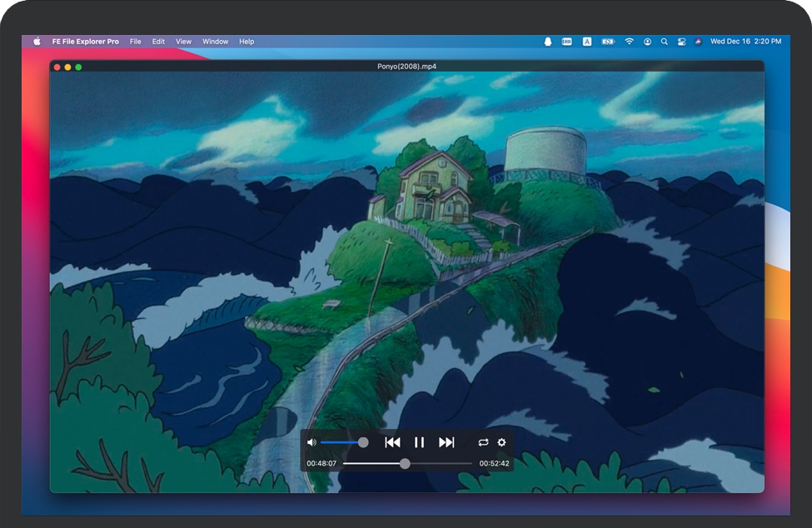812x528 pixels.
Task: Click the date and time display
Action: [x=745, y=42]
